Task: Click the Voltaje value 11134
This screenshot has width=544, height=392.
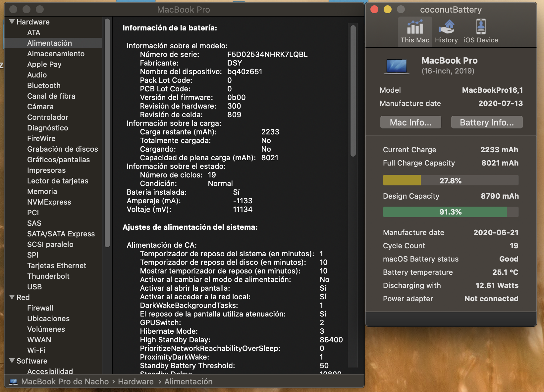Action: click(x=243, y=209)
